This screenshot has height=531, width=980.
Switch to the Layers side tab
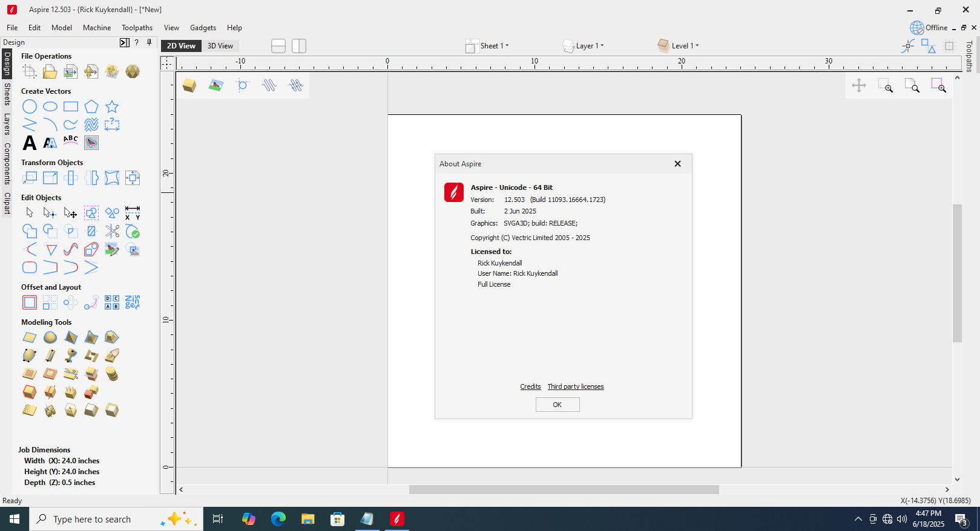click(x=7, y=123)
